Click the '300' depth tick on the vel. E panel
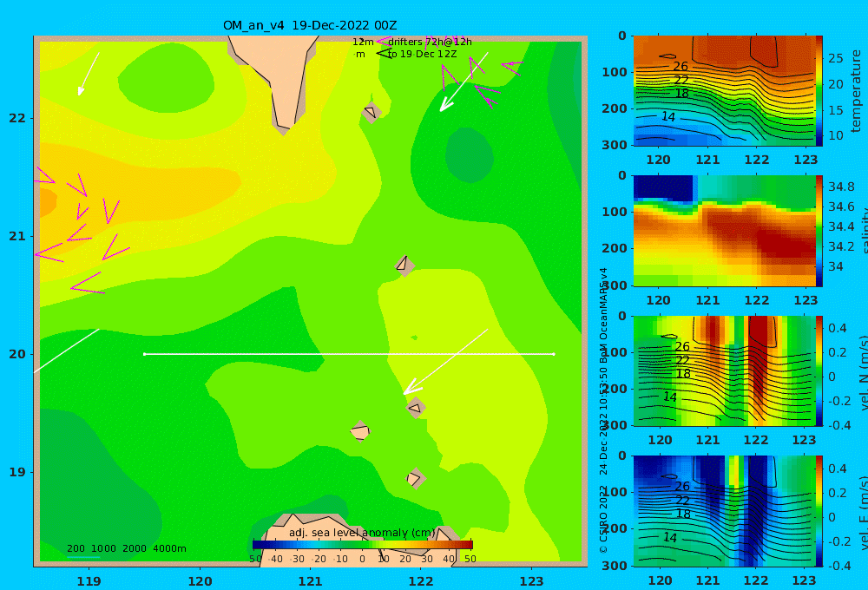The width and height of the screenshot is (868, 590). [615, 566]
